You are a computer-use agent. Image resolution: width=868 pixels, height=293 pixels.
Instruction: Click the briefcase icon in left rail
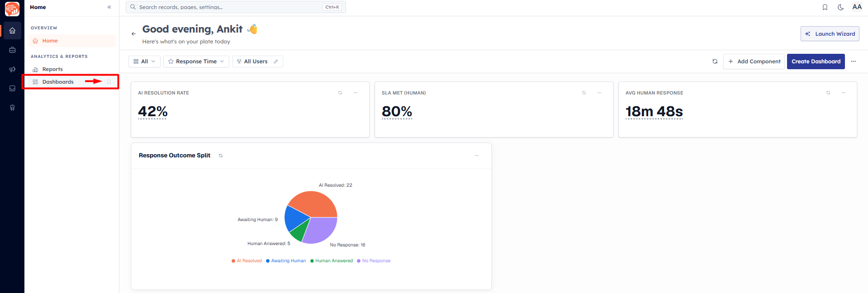tap(12, 50)
